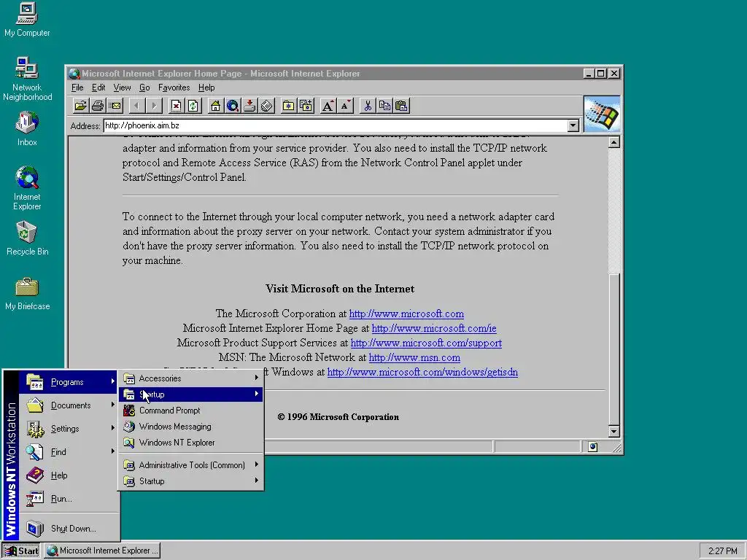Viewport: 747px width, 560px height.
Task: Click the Read Newsgroups toolbar icon
Action: coord(249,106)
